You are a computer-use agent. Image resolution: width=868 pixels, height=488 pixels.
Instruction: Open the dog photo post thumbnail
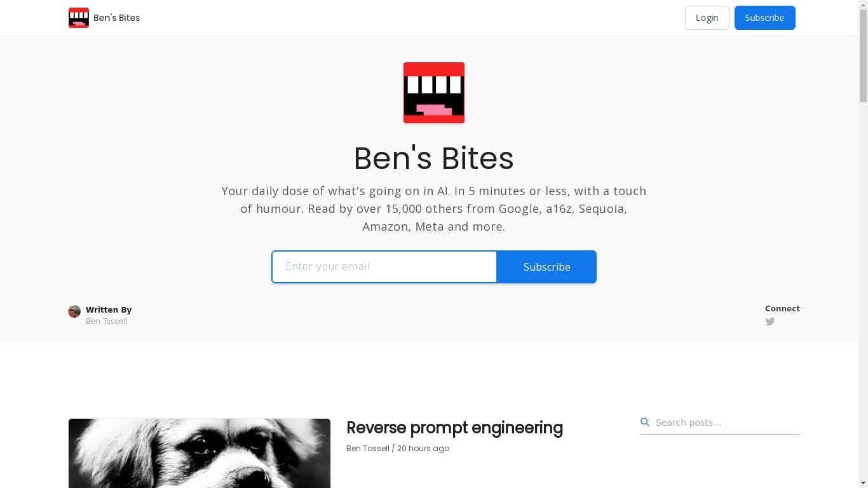200,452
